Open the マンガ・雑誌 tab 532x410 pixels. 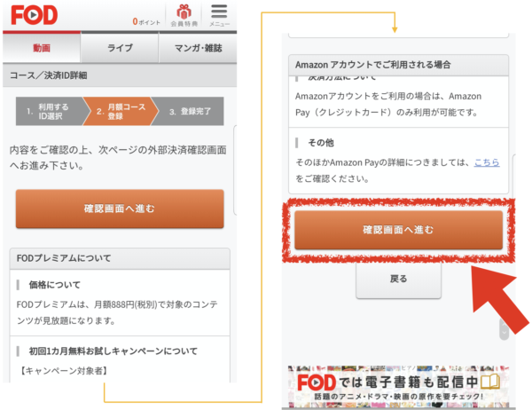[x=198, y=48]
